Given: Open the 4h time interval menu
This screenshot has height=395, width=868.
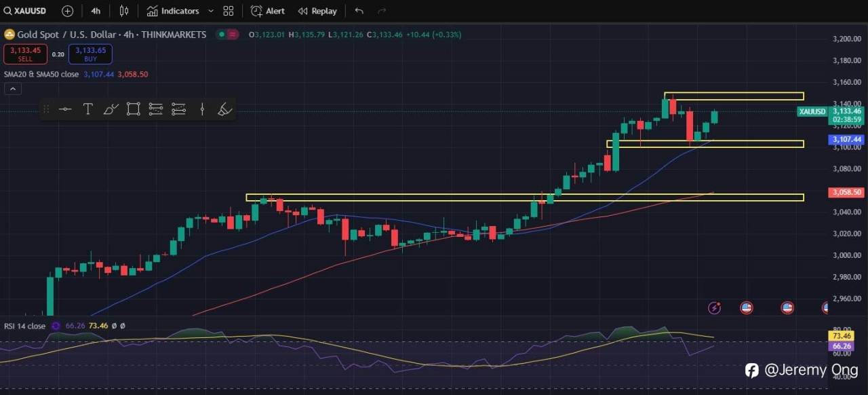Looking at the screenshot, I should (x=96, y=11).
